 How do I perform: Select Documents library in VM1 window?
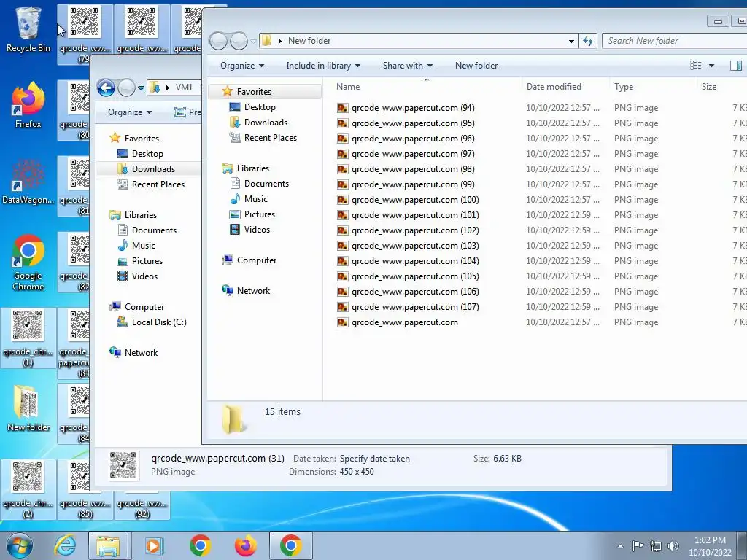click(x=154, y=230)
